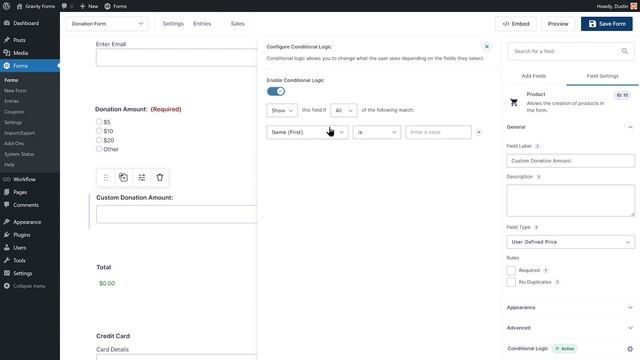Select the $20 donation radio button

pyautogui.click(x=99, y=140)
